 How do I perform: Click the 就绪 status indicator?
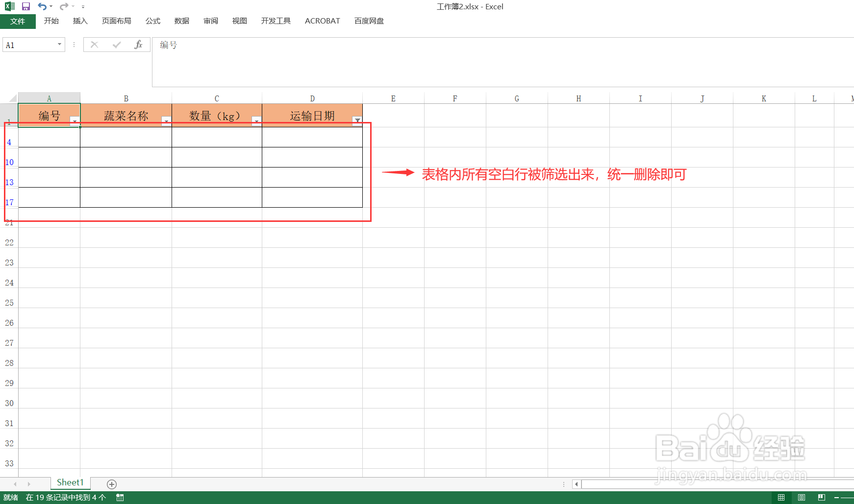(11, 498)
